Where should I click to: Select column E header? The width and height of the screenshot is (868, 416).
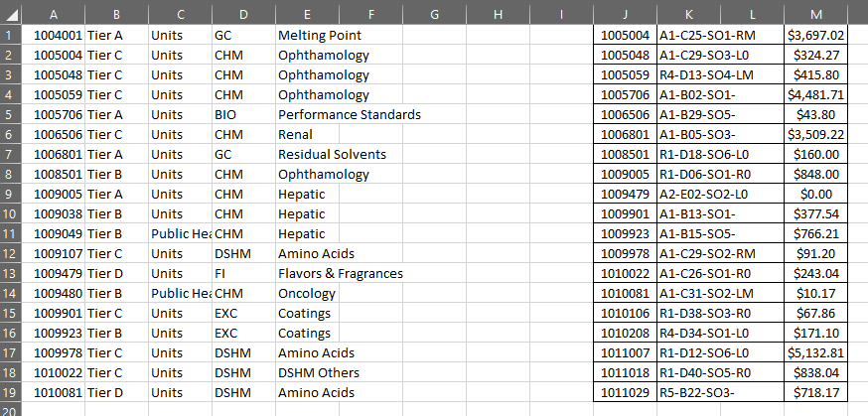307,15
